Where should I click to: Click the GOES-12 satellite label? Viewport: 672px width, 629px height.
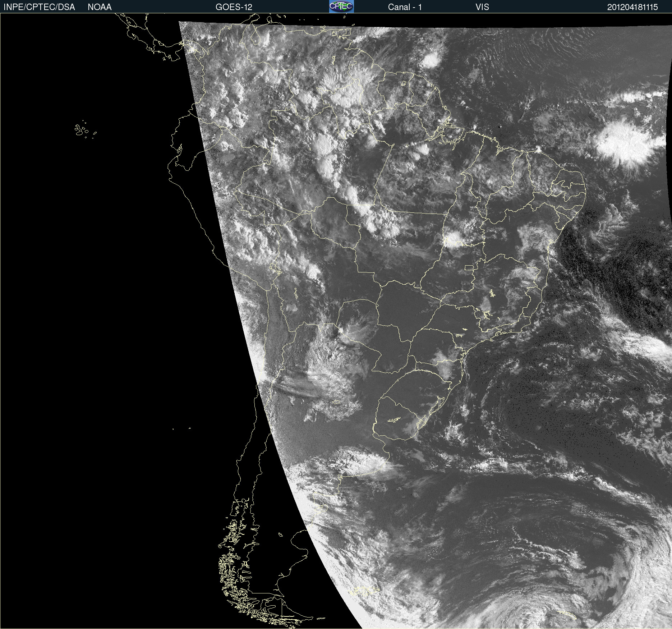pyautogui.click(x=234, y=7)
